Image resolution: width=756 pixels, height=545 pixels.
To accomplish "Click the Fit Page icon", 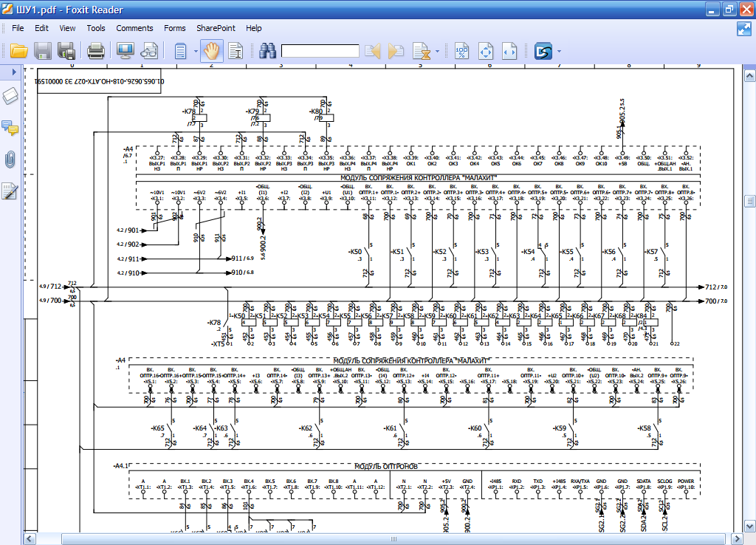I will pos(486,51).
